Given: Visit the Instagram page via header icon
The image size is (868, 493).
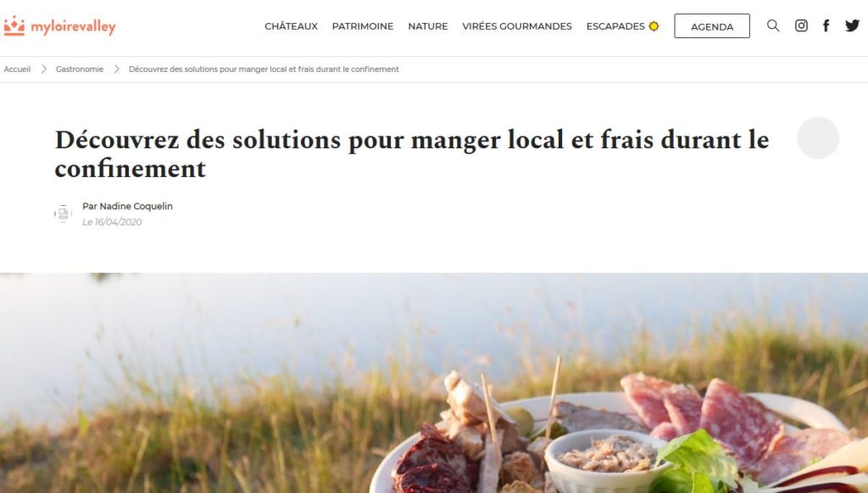Looking at the screenshot, I should 801,25.
